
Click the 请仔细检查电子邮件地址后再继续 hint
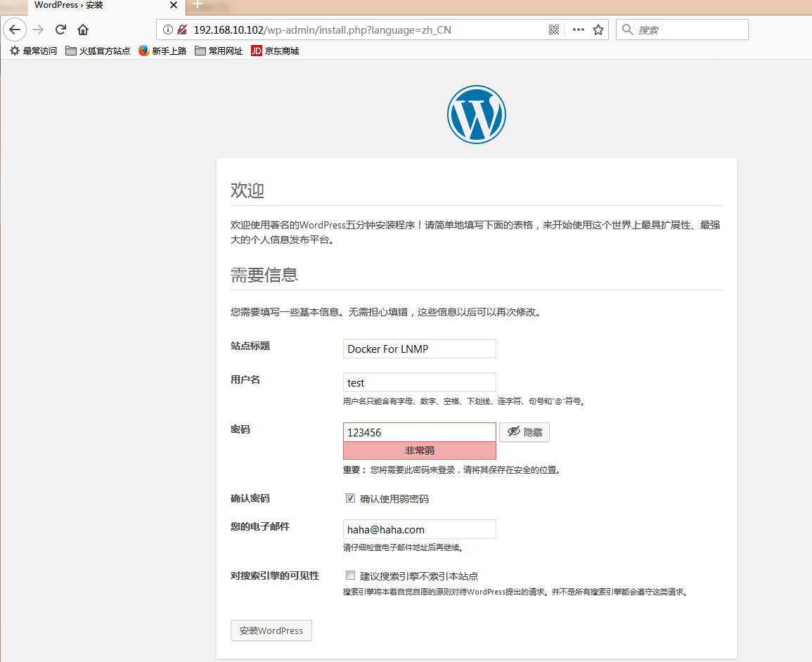pyautogui.click(x=403, y=547)
